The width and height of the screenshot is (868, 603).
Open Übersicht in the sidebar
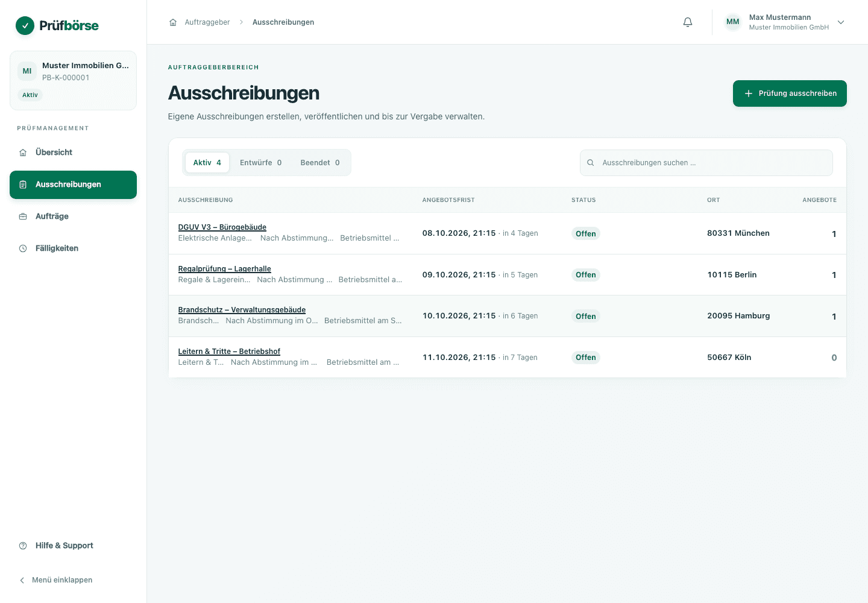tap(73, 153)
